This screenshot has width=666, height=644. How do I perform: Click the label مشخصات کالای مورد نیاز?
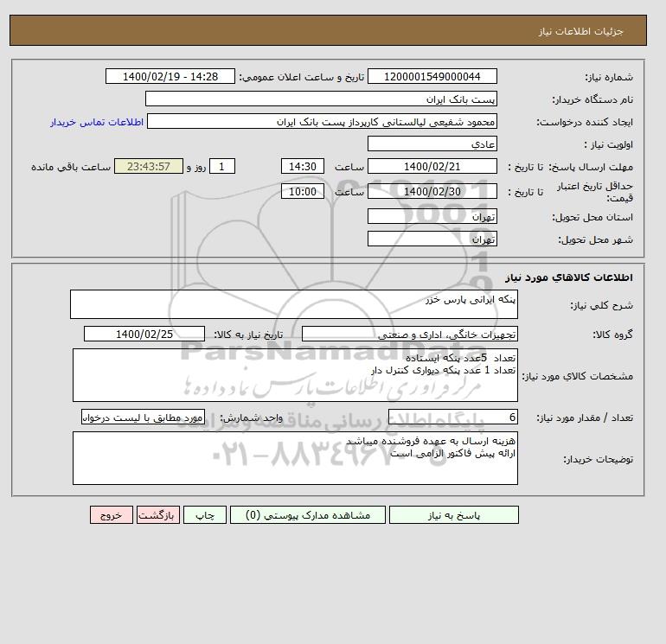coord(577,376)
